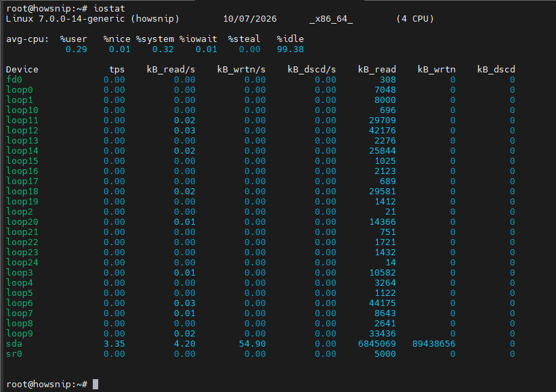Image resolution: width=556 pixels, height=392 pixels.
Task: Click the sr0 device name
Action: (x=14, y=354)
